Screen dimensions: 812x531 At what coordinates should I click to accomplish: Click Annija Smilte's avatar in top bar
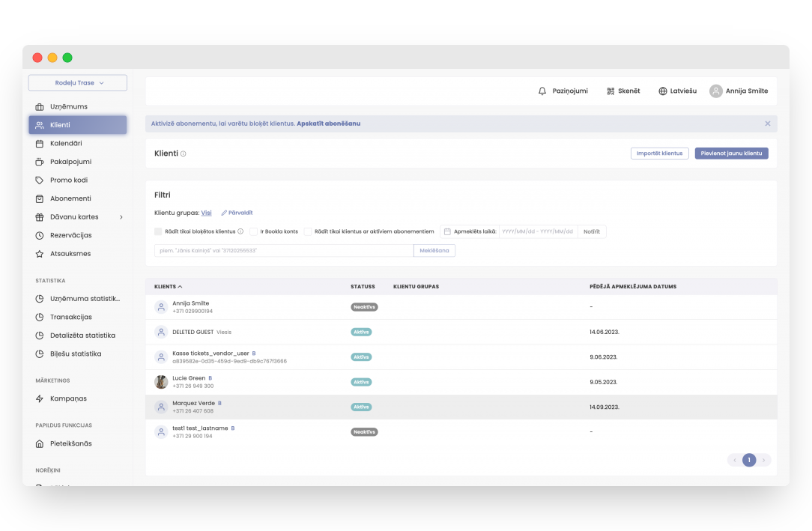716,91
